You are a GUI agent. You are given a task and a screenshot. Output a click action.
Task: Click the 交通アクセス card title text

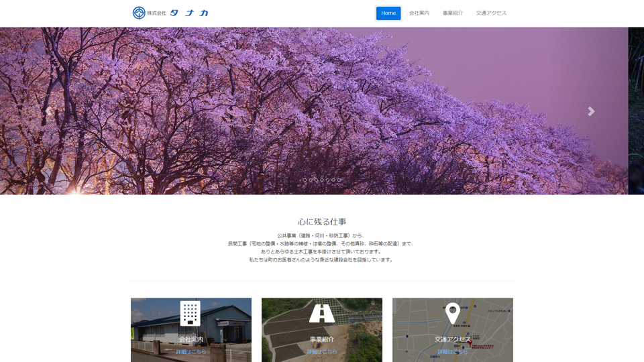453,339
